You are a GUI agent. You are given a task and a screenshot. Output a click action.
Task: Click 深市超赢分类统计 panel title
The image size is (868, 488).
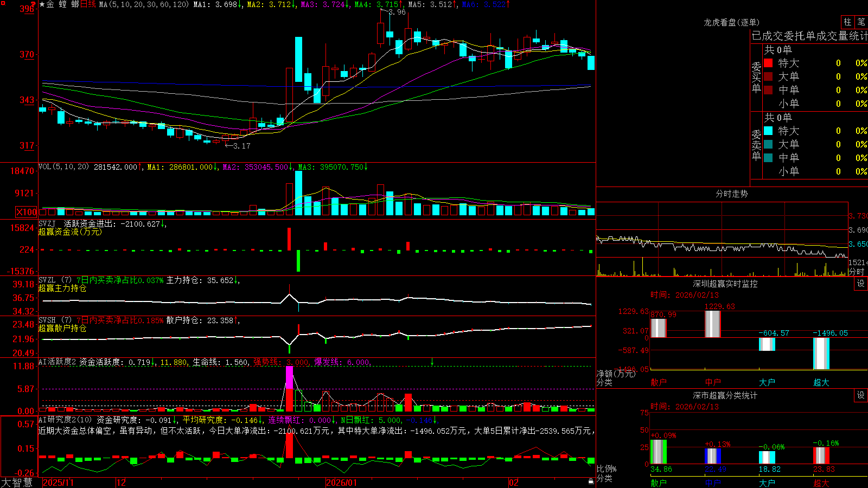click(725, 395)
